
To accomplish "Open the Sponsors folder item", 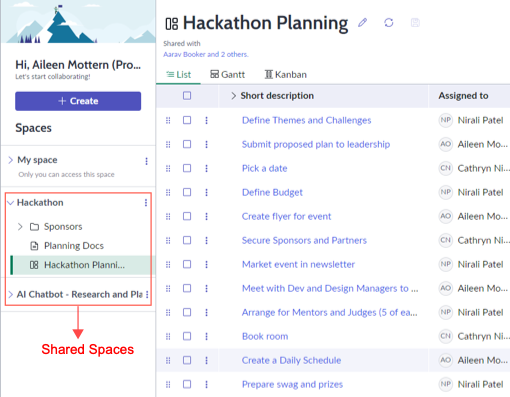I will [63, 227].
